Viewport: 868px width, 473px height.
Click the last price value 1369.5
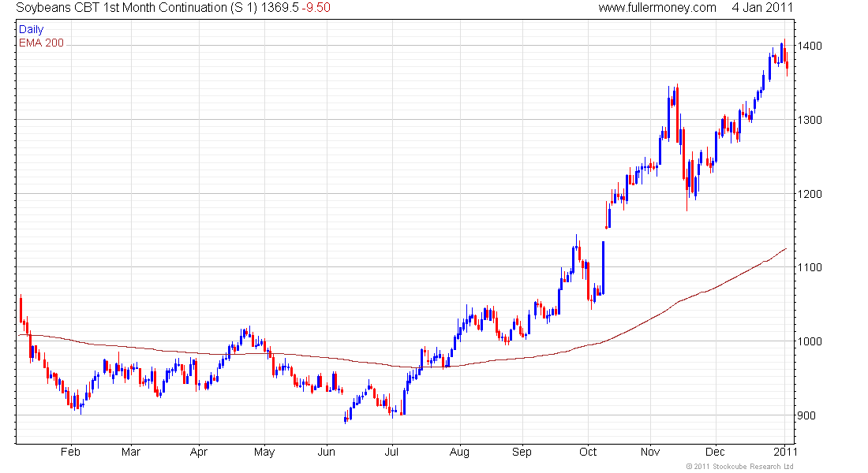(x=280, y=7)
